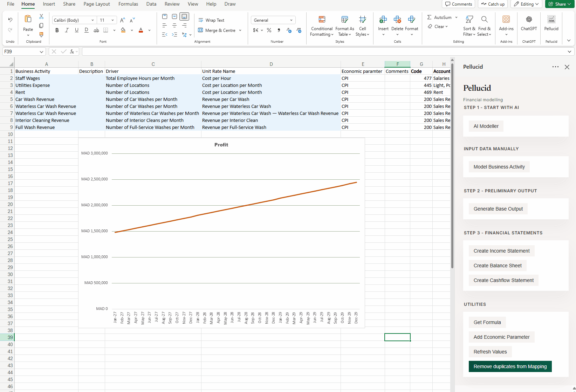The height and width of the screenshot is (392, 576).
Task: Apply strikethrough formatting
Action: [x=96, y=30]
